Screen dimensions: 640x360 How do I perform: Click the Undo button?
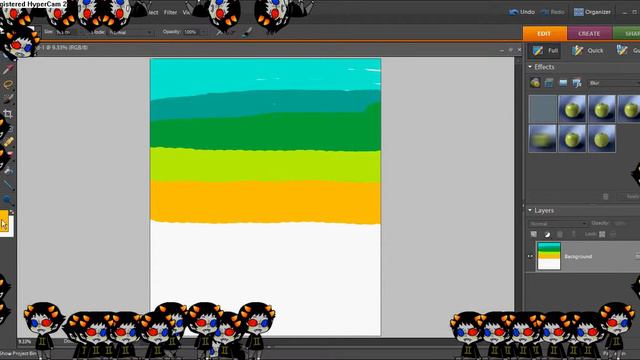click(x=522, y=12)
